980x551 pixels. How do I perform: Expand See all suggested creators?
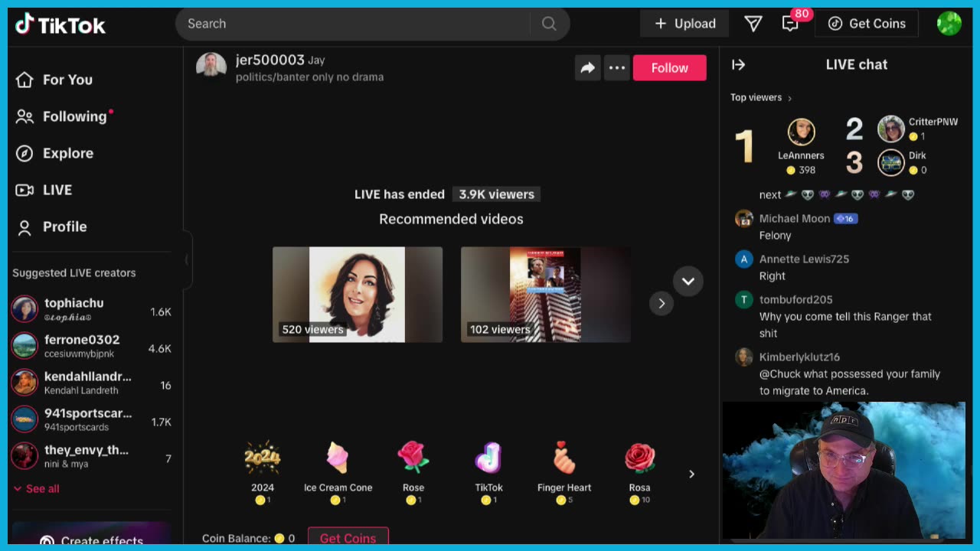coord(36,488)
